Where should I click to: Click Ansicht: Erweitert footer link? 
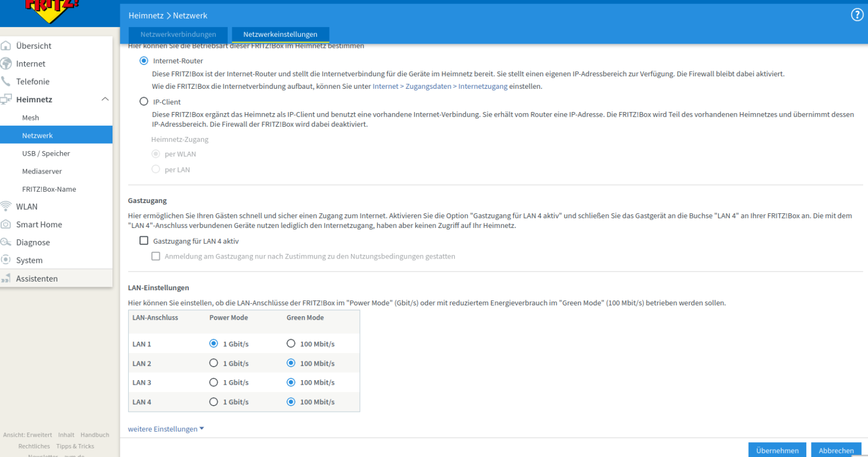(28, 435)
